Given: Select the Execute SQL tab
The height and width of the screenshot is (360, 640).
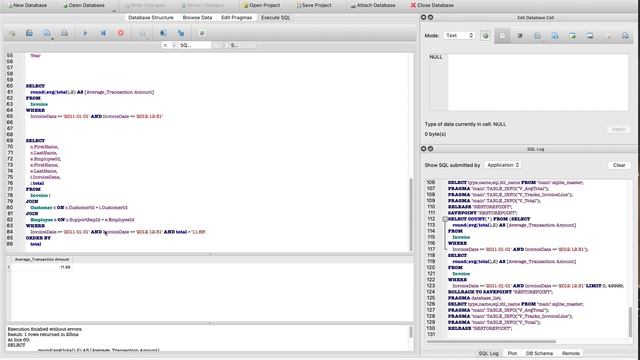Looking at the screenshot, I should (276, 18).
